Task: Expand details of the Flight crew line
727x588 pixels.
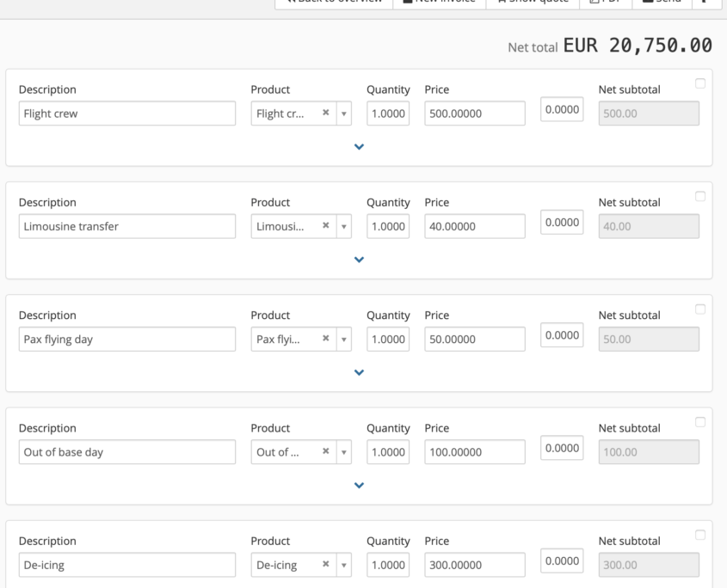Action: pyautogui.click(x=360, y=146)
